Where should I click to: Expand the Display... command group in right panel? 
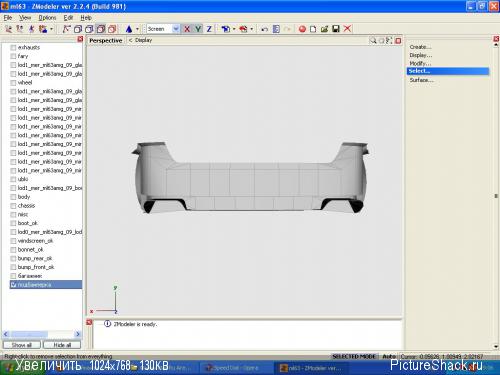[x=421, y=55]
